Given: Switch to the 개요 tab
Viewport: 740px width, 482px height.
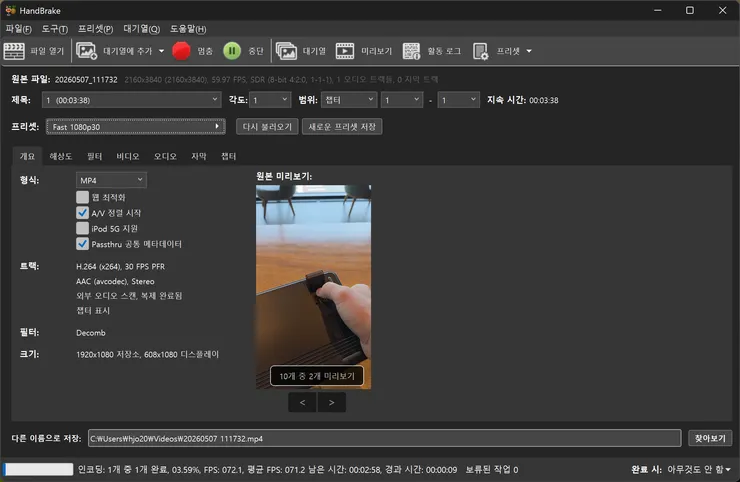Looking at the screenshot, I should [27, 156].
